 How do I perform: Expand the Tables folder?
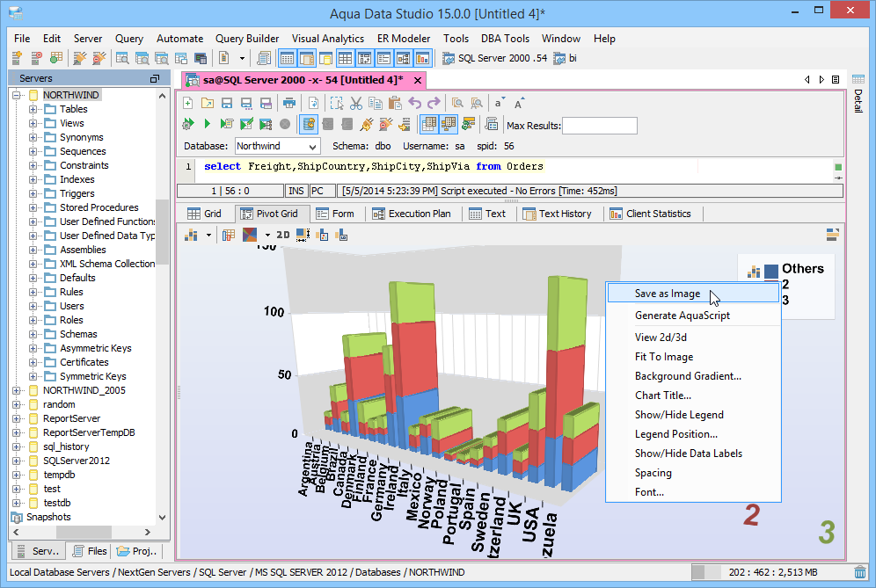click(x=33, y=109)
